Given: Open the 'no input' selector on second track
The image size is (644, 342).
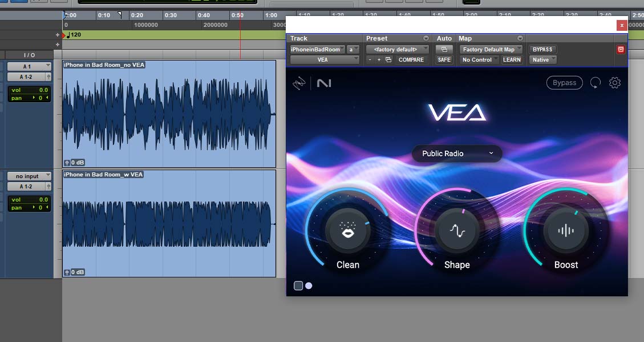Looking at the screenshot, I should pos(29,176).
